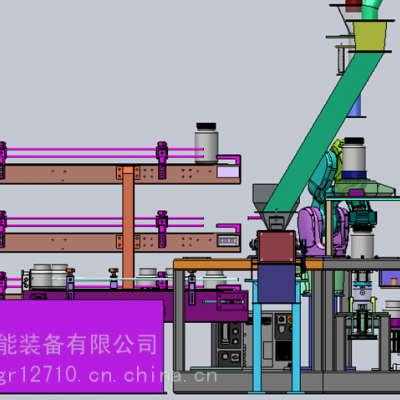The image size is (400, 400).
Task: Click the yellow hopper atop the chute
Action: pos(369,36)
